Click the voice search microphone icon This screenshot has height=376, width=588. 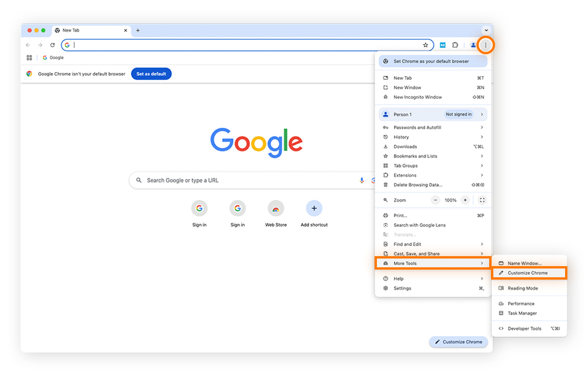pos(362,180)
